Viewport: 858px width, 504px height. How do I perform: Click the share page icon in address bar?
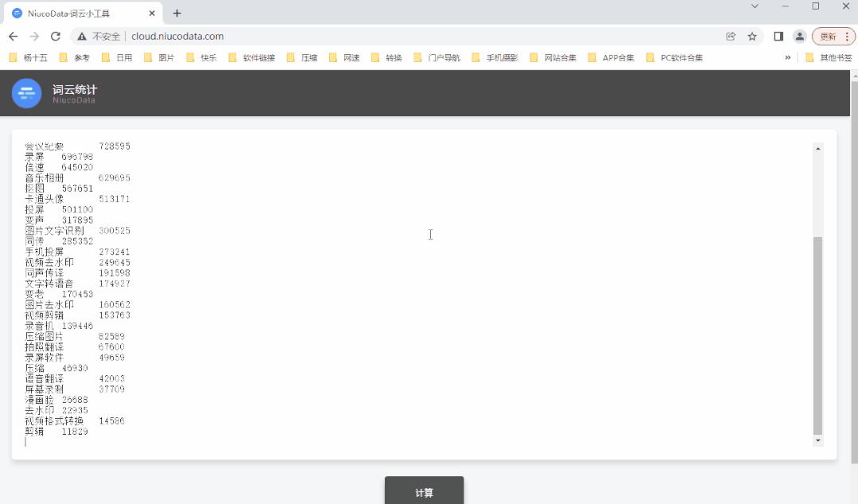pyautogui.click(x=731, y=36)
